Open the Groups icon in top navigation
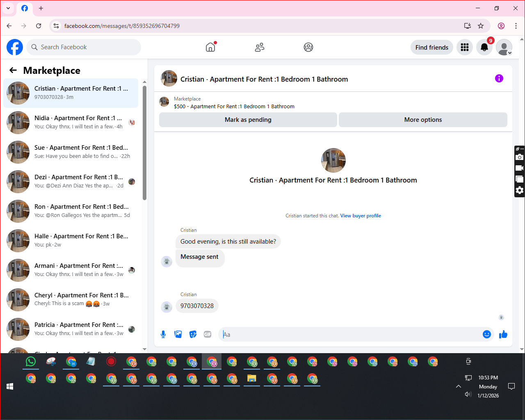Viewport: 525px width, 420px height. point(308,47)
